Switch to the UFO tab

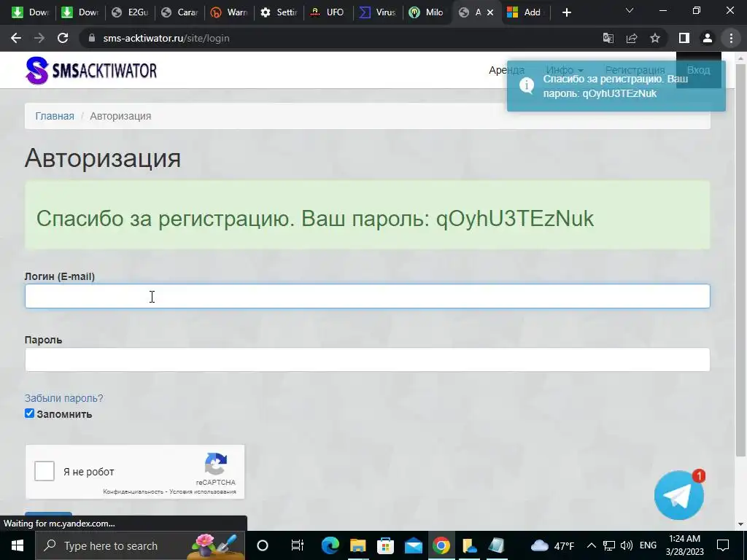(x=329, y=12)
